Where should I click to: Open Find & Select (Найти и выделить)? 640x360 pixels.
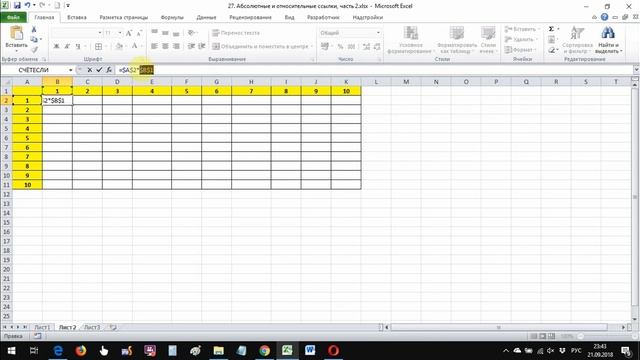click(608, 40)
